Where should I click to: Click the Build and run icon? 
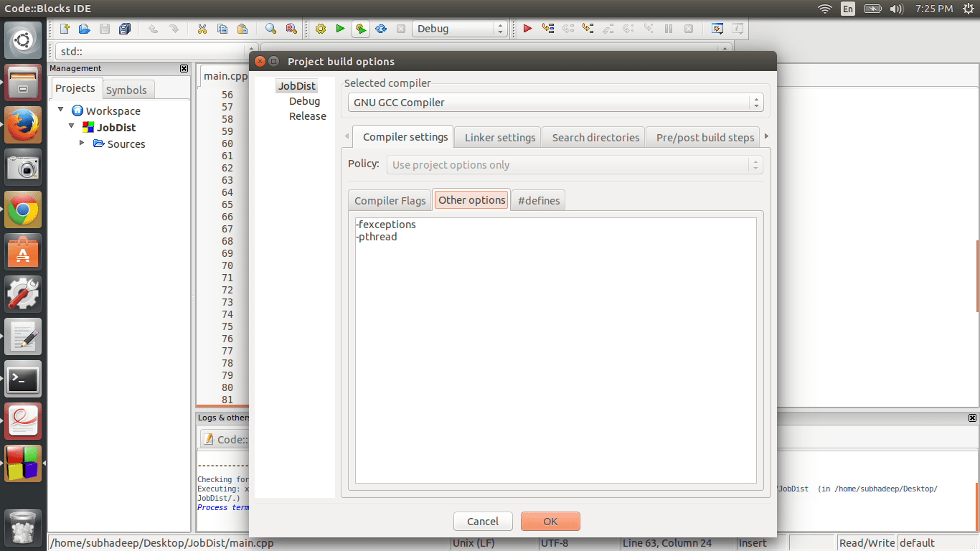pyautogui.click(x=361, y=29)
